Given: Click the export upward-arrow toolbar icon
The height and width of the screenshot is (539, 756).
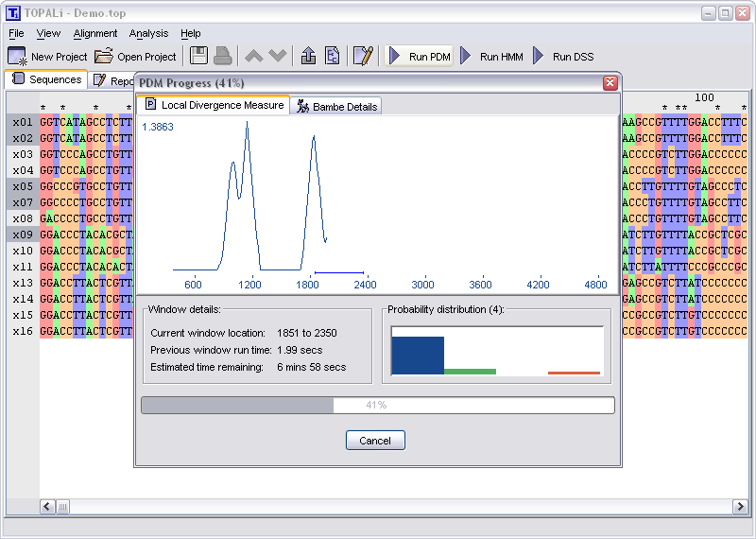Looking at the screenshot, I should click(x=309, y=56).
